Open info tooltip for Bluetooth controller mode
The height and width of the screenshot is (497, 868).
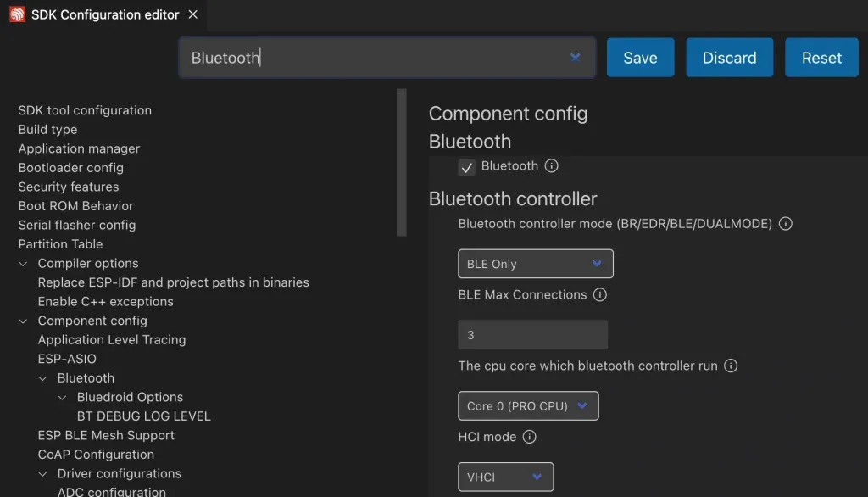(x=785, y=224)
